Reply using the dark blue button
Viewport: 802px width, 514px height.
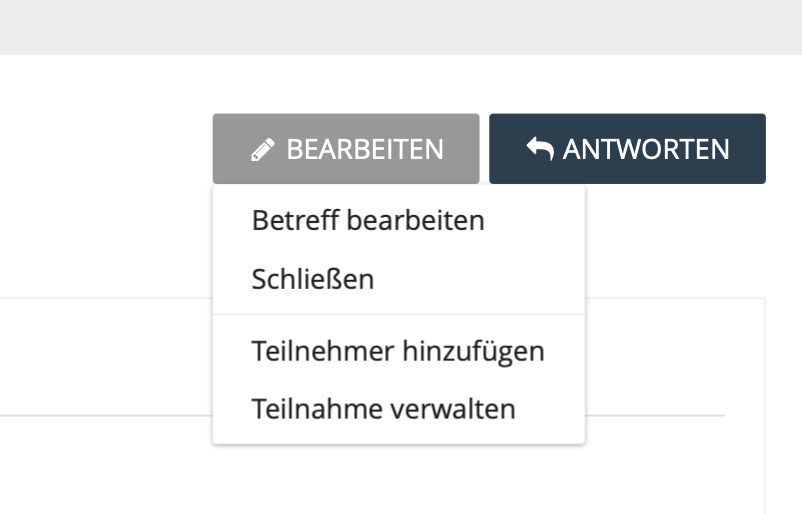pyautogui.click(x=627, y=149)
